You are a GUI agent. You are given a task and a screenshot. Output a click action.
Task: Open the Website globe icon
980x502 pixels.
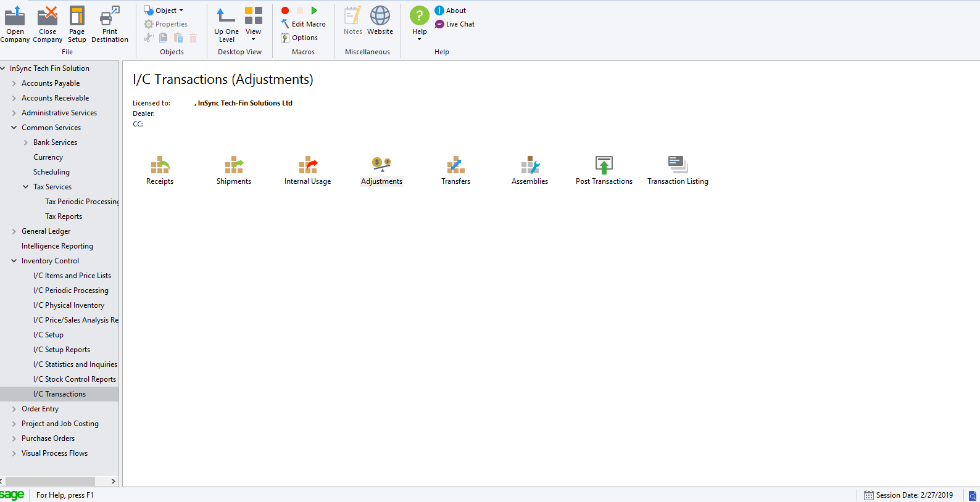[380, 21]
